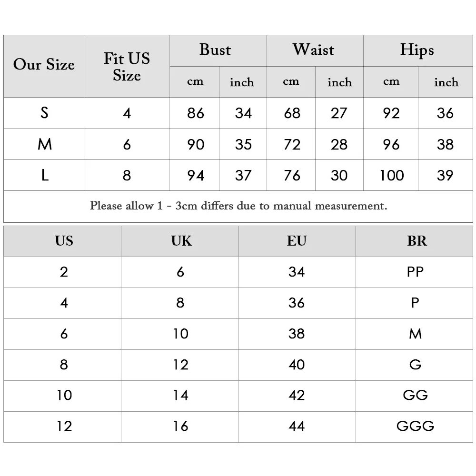The width and height of the screenshot is (476, 476).
Task: Select size L row label
Action: (x=44, y=175)
